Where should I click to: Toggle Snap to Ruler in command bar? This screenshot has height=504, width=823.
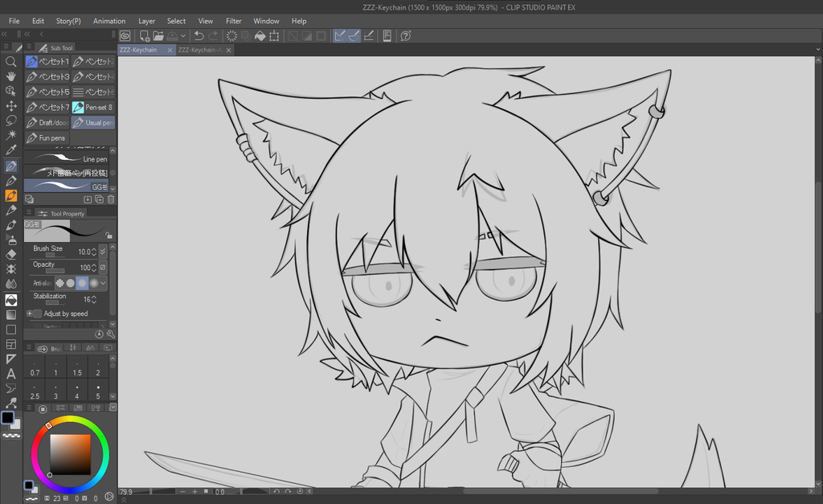point(340,35)
